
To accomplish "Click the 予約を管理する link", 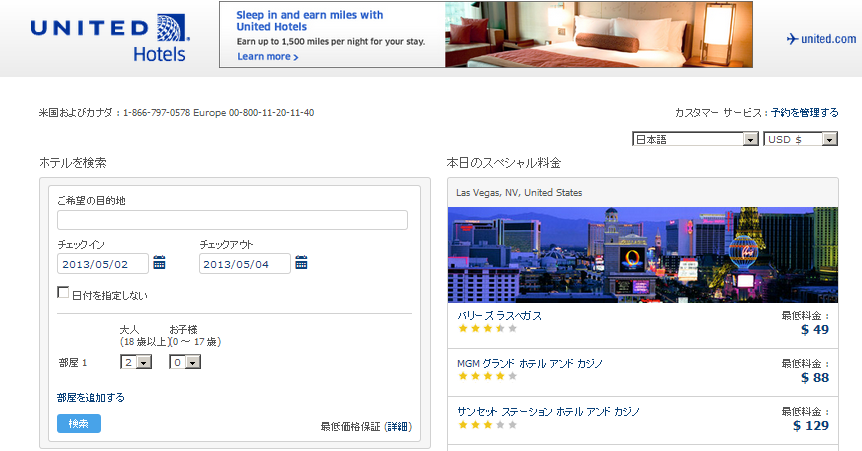I will coord(805,113).
